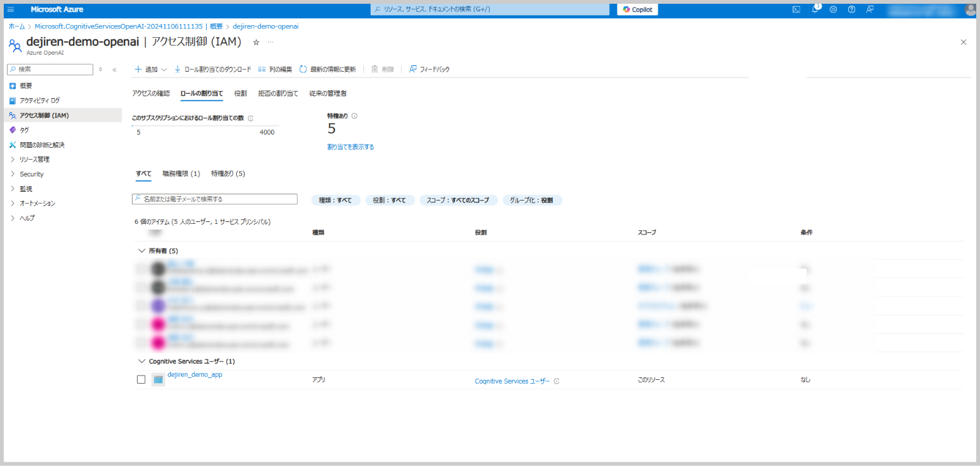This screenshot has width=980, height=466.
Task: Open the Microsoft.CognitiveServicesOpenAI breadcrumb
Action: 128,26
